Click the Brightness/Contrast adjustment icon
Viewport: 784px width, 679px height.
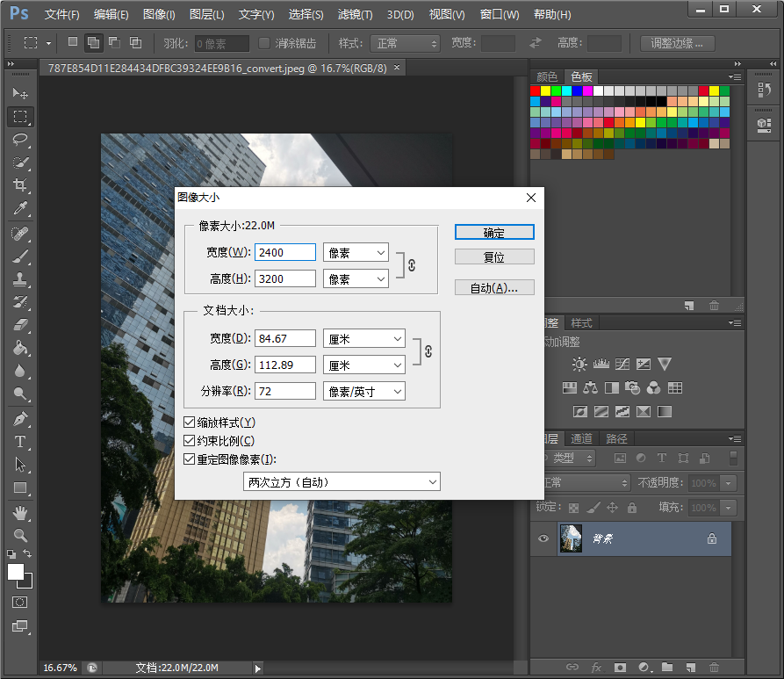(579, 364)
